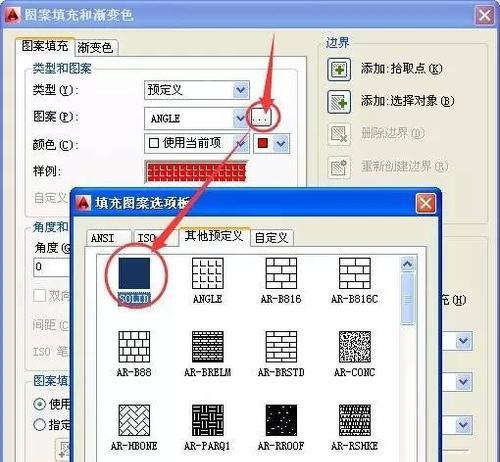
Task: Click the Add: Pick points icon
Action: (x=339, y=69)
